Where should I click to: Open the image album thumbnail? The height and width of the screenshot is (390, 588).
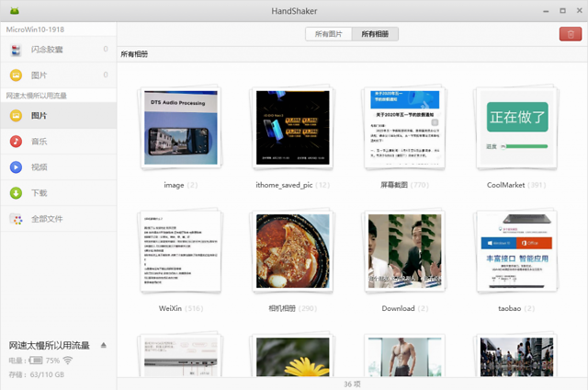click(x=181, y=128)
